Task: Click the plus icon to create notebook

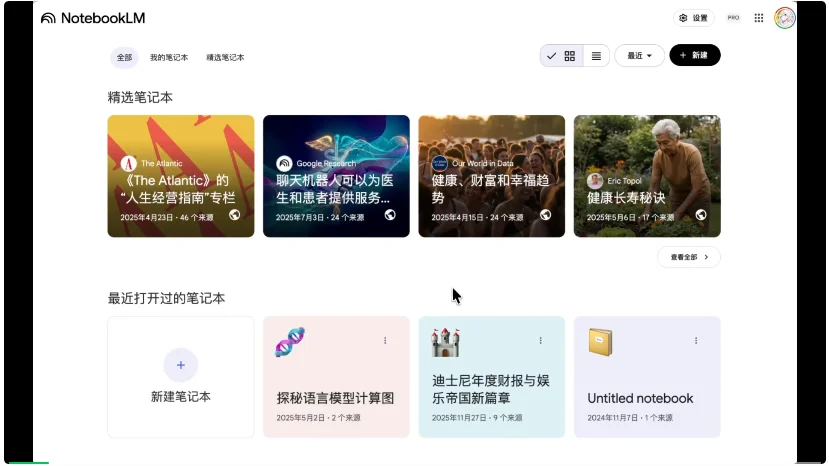Action: (181, 365)
